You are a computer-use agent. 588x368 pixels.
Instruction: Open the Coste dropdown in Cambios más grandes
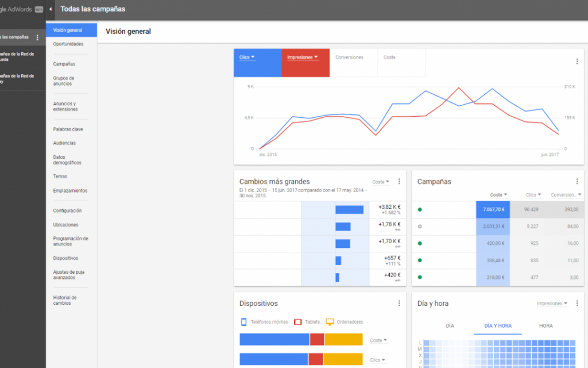pos(380,181)
